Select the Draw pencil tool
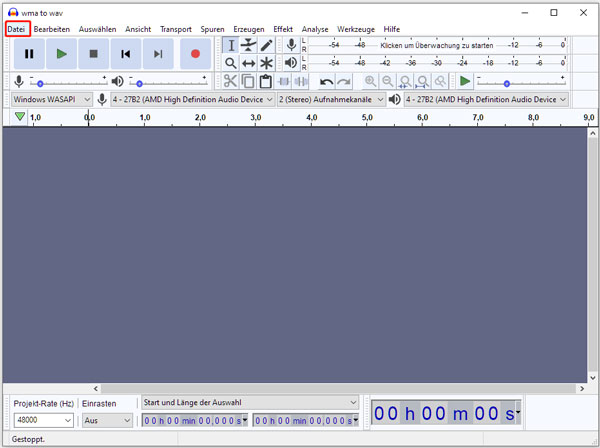Screen dimensions: 600x448 pos(266,45)
